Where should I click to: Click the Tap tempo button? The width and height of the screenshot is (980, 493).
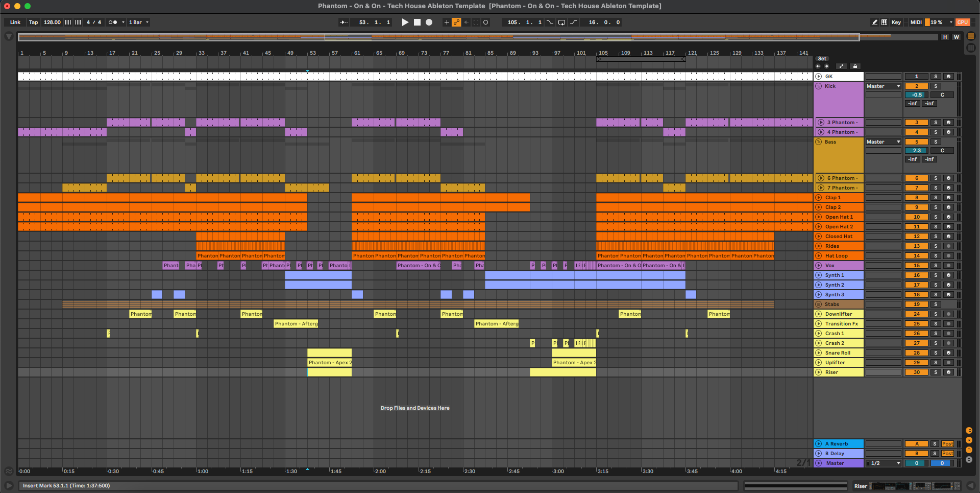click(33, 22)
